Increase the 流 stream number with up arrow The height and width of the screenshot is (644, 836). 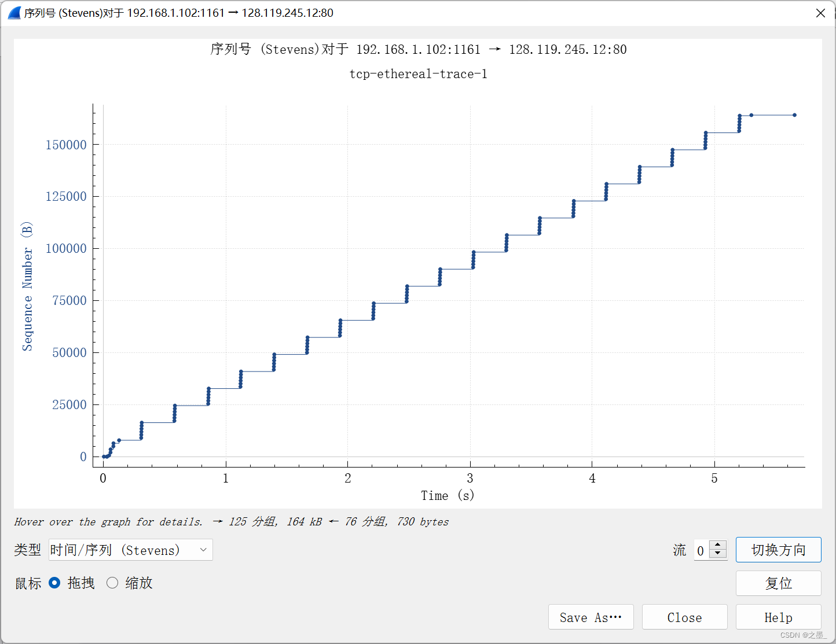click(718, 545)
